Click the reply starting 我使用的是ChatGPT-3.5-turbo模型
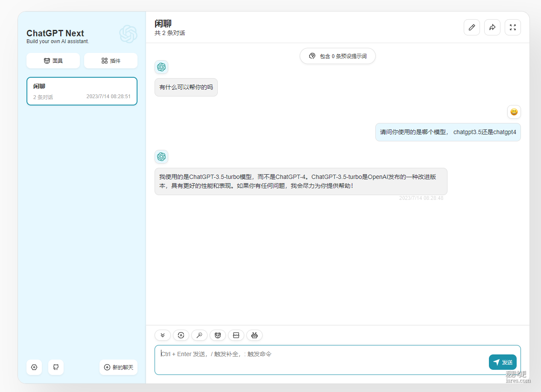Screen dimensions: 541x392 (x=301, y=181)
